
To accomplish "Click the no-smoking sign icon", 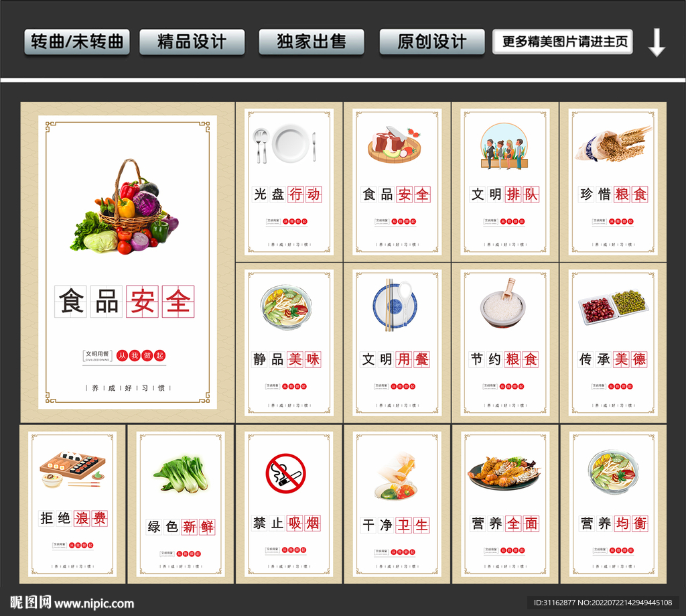I will point(285,473).
